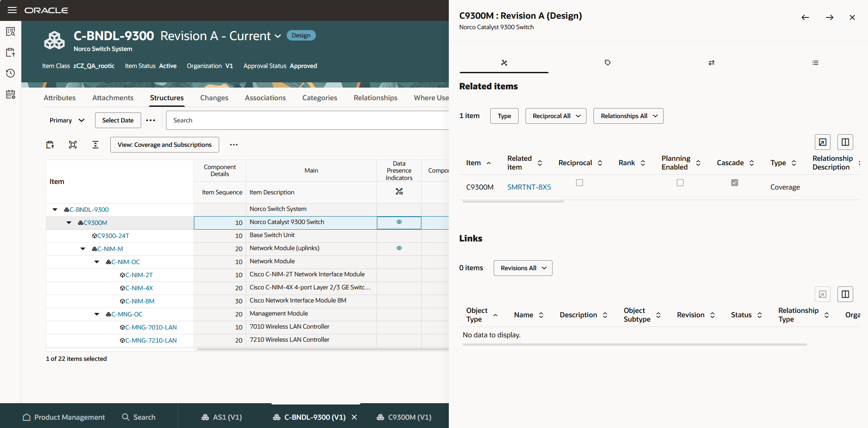Open the Reciprocal All filter dropdown
This screenshot has height=428, width=868.
coord(556,116)
